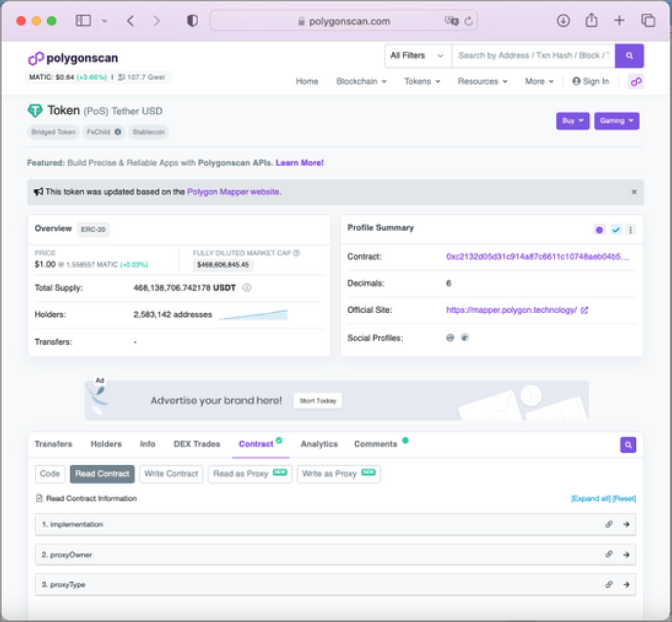The image size is (672, 622).
Task: Click Sign In
Action: tap(591, 81)
